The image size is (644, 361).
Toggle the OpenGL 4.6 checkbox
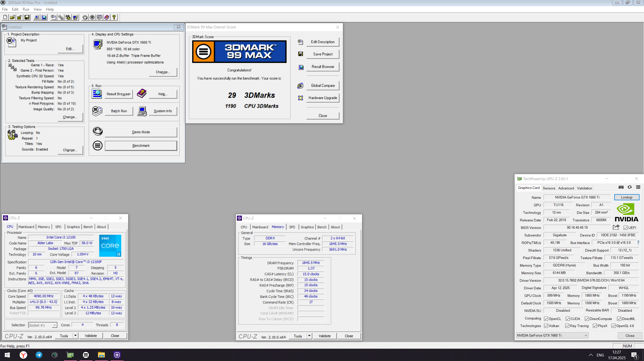[x=614, y=326]
